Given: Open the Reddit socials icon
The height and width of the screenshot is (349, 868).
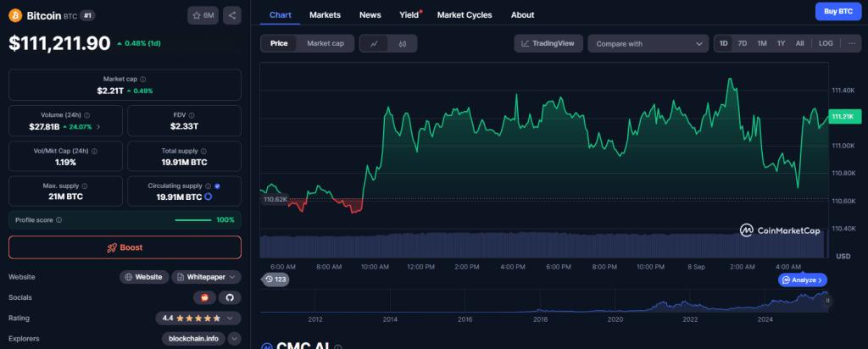Looking at the screenshot, I should pyautogui.click(x=204, y=297).
